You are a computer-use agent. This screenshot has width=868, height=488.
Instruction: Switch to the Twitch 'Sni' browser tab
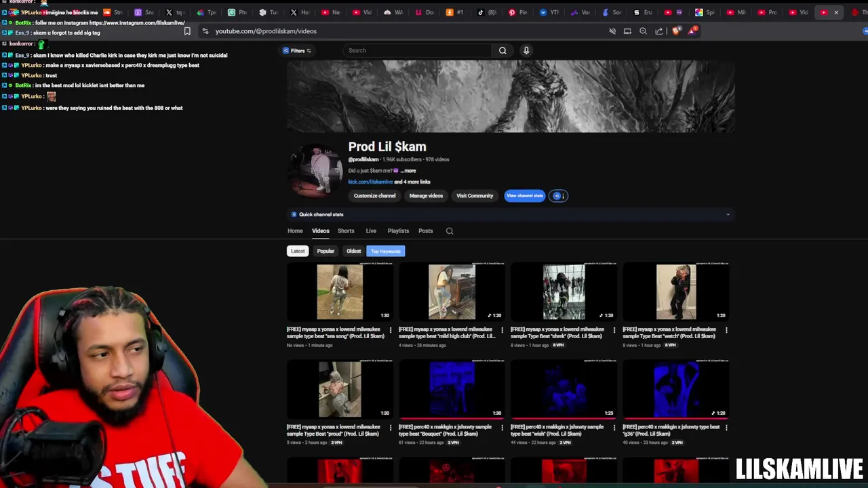[x=143, y=12]
